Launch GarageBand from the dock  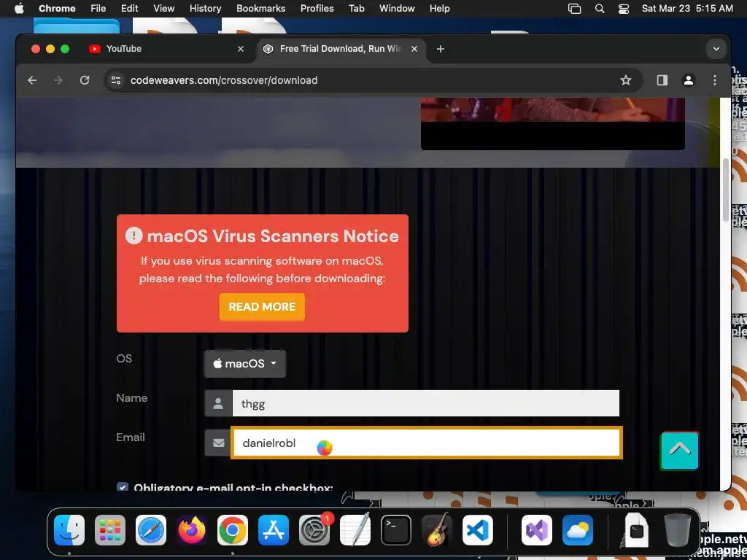pos(437,530)
